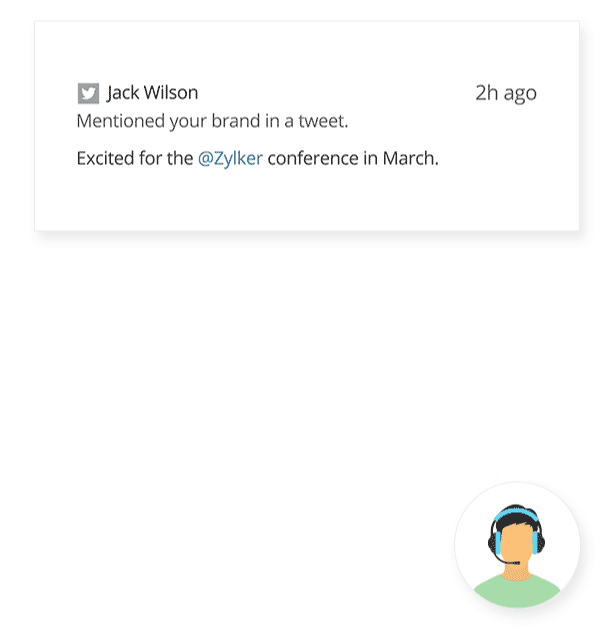Open the support agent avatar
The image size is (615, 630).
pos(517,545)
